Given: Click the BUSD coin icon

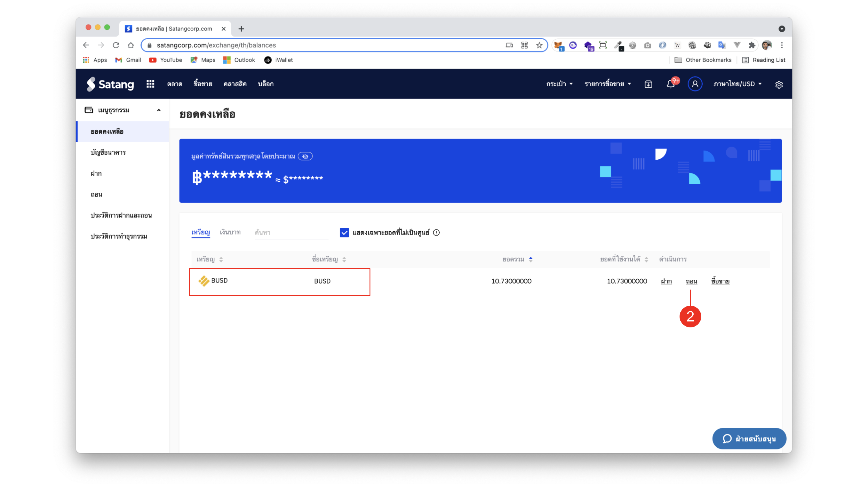Looking at the screenshot, I should click(203, 281).
